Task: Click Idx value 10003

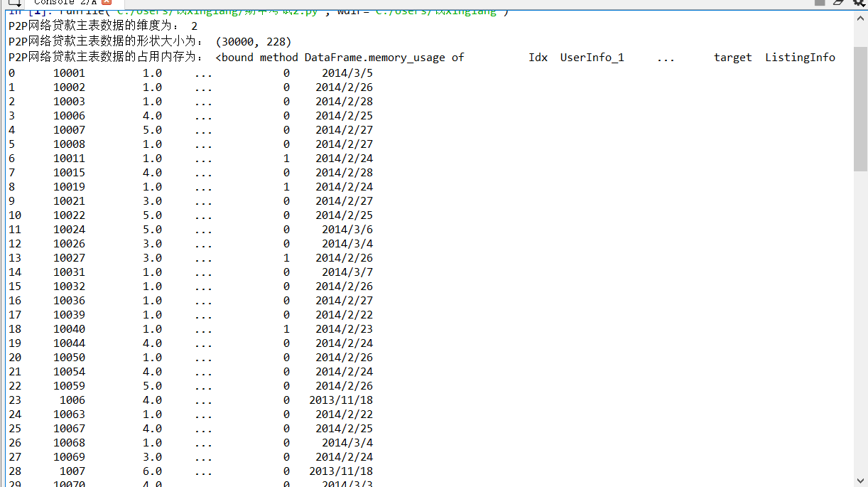Action: (69, 101)
